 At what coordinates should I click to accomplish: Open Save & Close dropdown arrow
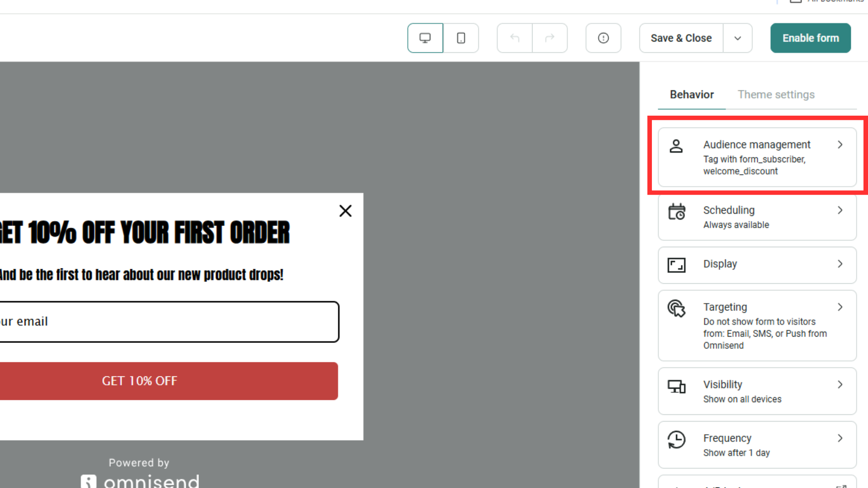click(737, 38)
